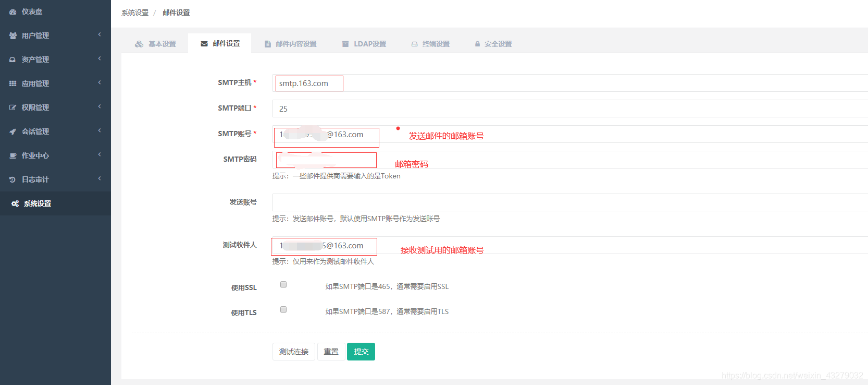This screenshot has width=868, height=385.
Task: Expand the 作业中心 sidebar chevron
Action: [x=100, y=155]
